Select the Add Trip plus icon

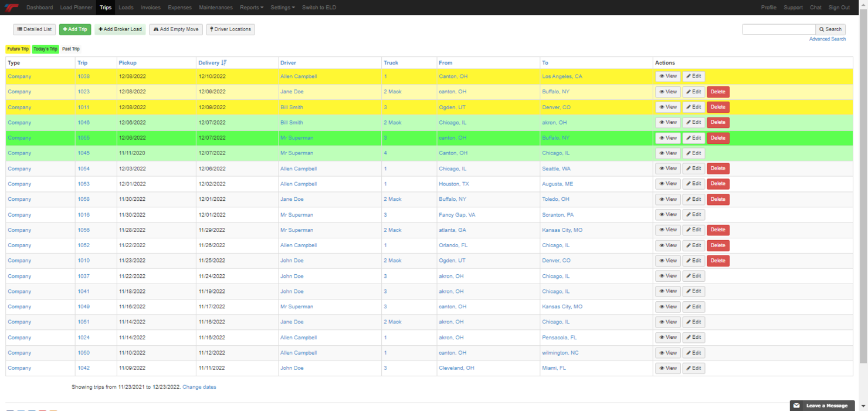(66, 29)
